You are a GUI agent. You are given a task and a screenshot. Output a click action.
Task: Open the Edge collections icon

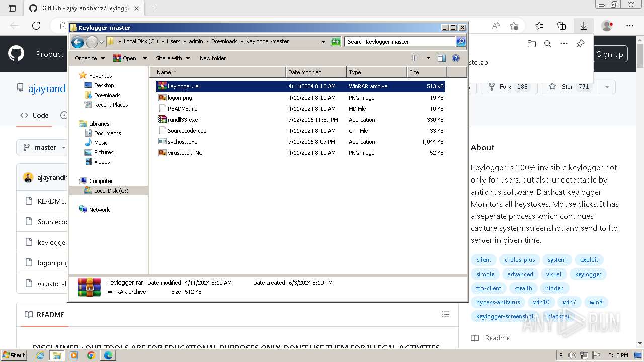[561, 26]
